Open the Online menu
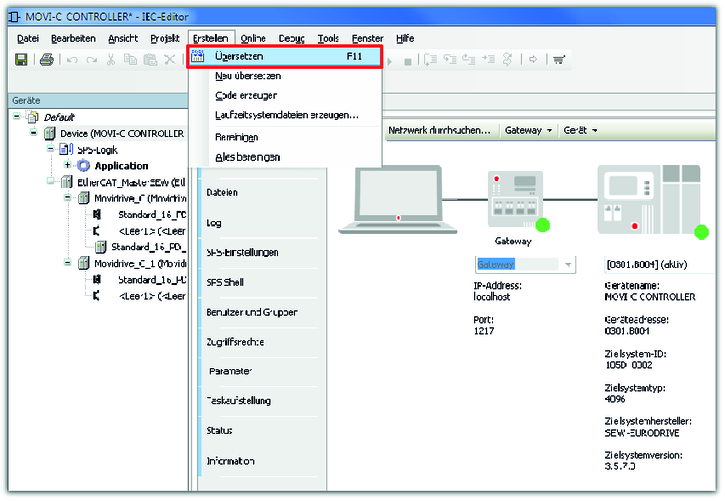Screen dimensions: 725x501 click(253, 38)
